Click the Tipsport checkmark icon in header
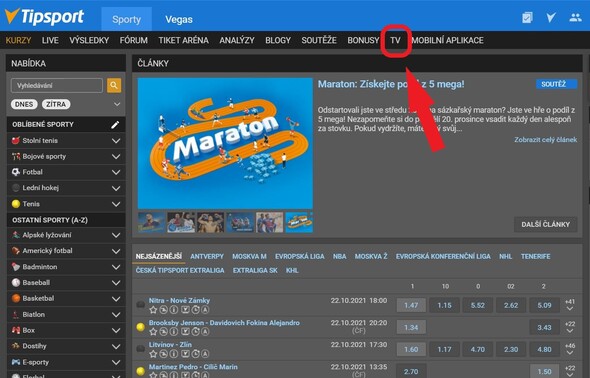590x378 pixels. 551,17
